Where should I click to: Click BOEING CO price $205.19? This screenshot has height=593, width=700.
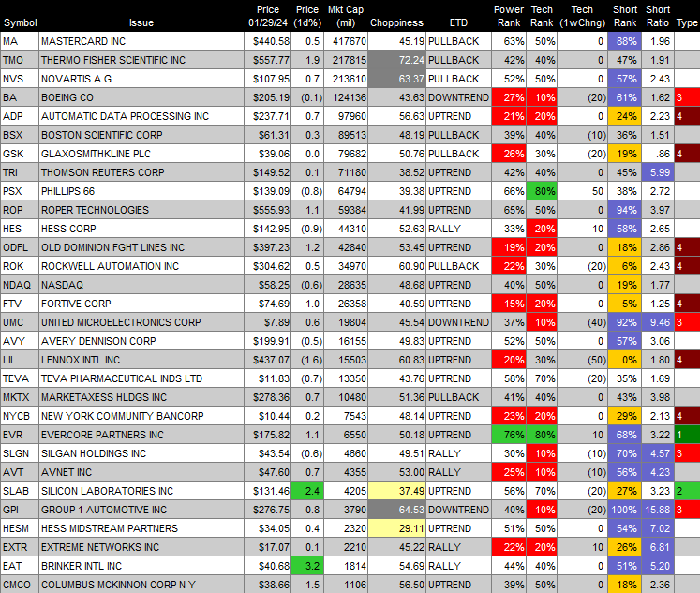[x=268, y=97]
